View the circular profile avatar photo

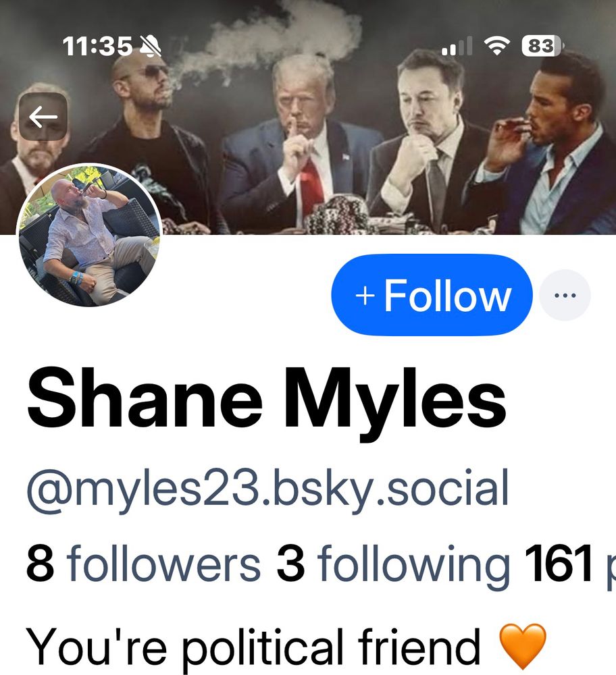89,235
